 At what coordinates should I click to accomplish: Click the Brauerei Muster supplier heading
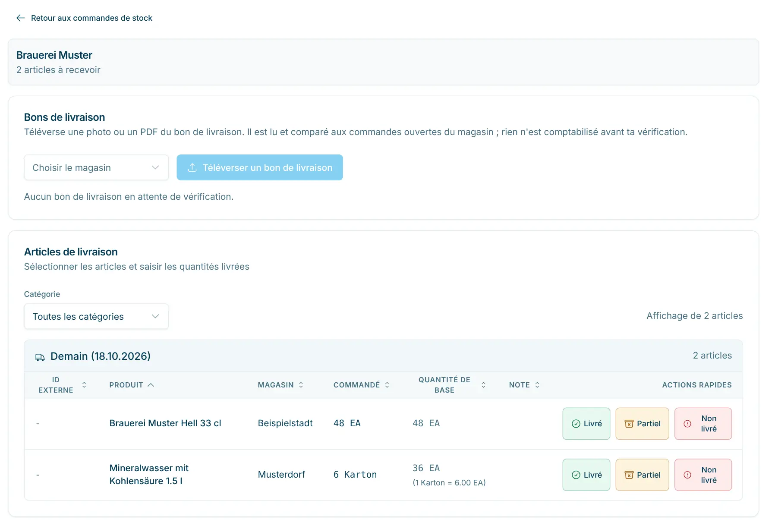click(x=54, y=55)
